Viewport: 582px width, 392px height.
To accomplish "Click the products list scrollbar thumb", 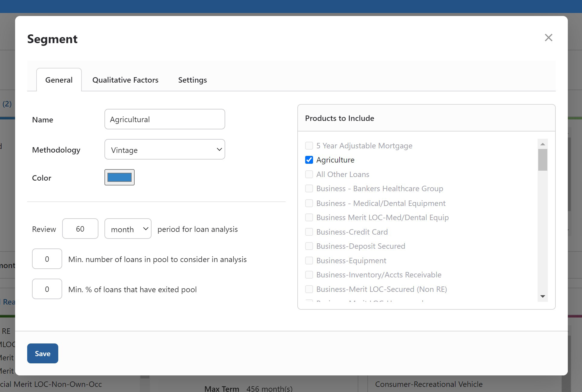I will [542, 160].
